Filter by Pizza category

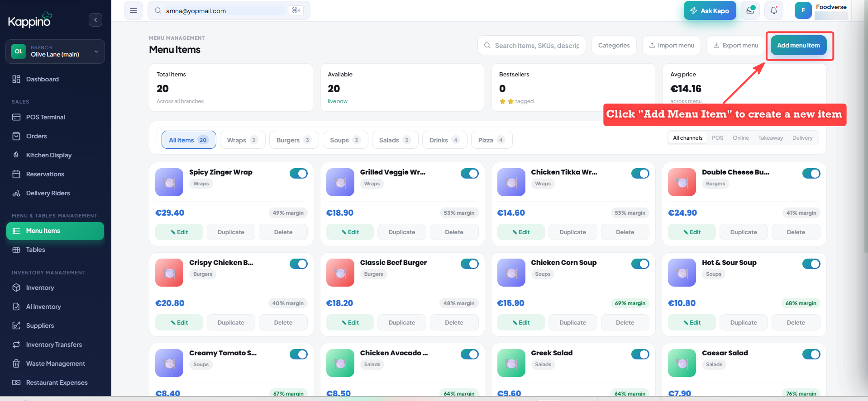[x=492, y=140]
